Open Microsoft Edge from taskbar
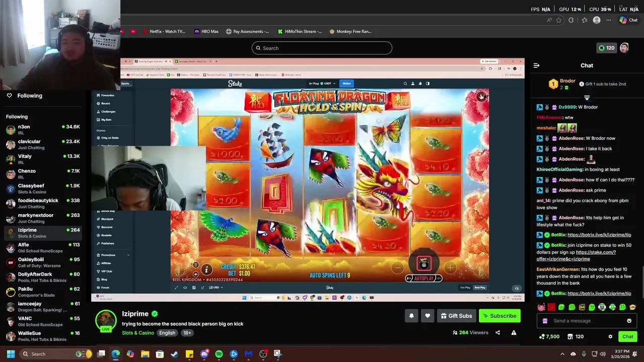 pyautogui.click(x=116, y=354)
